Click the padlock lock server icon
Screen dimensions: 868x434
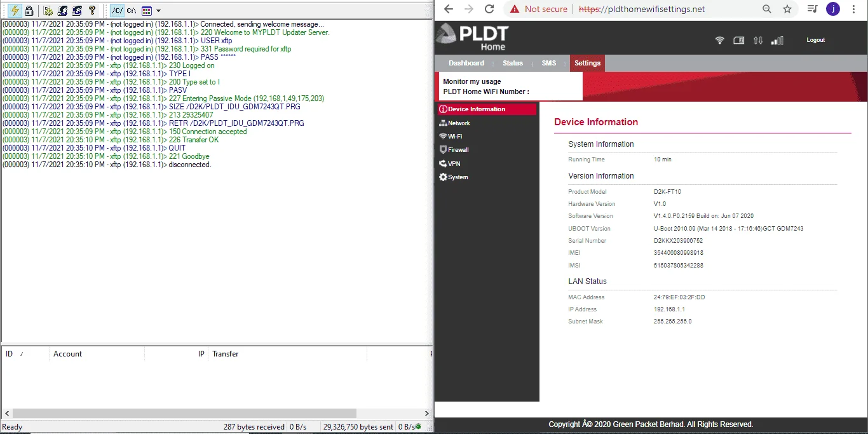29,10
